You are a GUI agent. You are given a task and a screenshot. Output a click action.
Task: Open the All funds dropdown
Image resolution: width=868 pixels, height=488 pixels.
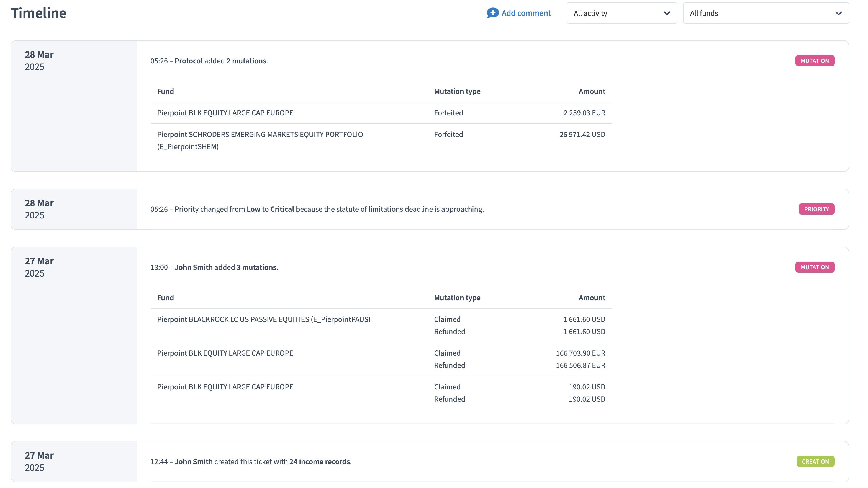pos(765,13)
